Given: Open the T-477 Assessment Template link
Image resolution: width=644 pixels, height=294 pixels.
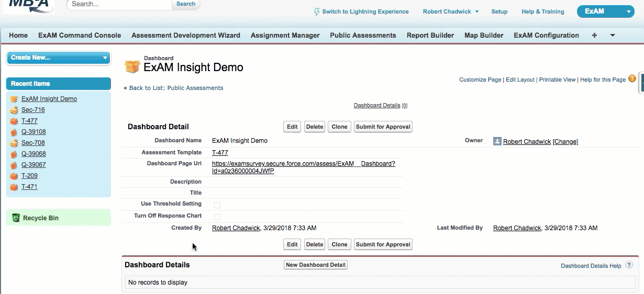Looking at the screenshot, I should pos(220,153).
